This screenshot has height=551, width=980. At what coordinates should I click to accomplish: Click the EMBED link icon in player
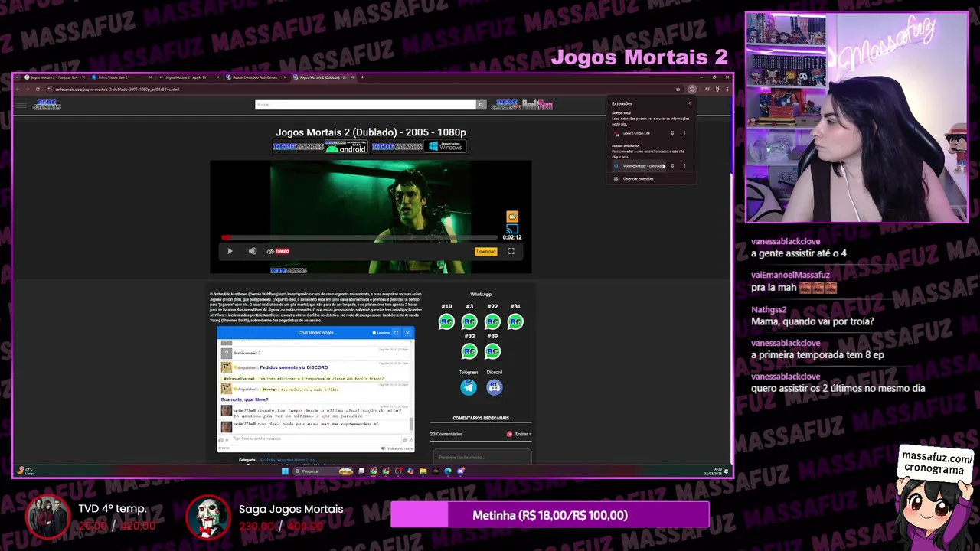click(x=278, y=251)
